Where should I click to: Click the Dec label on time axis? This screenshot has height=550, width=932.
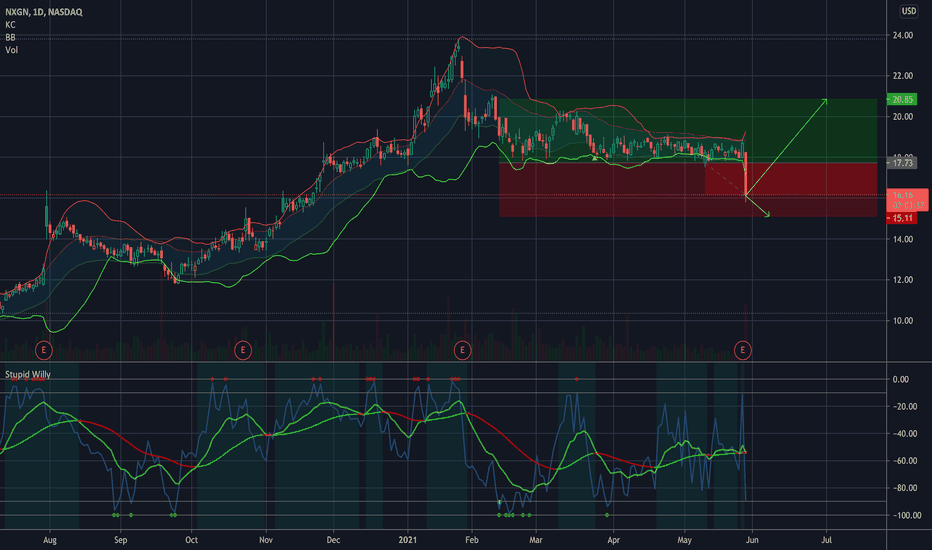(333, 540)
